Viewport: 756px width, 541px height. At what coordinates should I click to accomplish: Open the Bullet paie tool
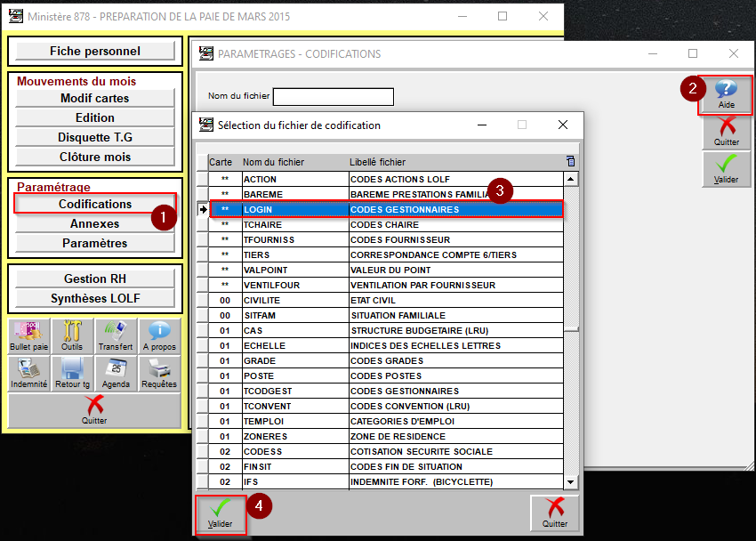29,335
